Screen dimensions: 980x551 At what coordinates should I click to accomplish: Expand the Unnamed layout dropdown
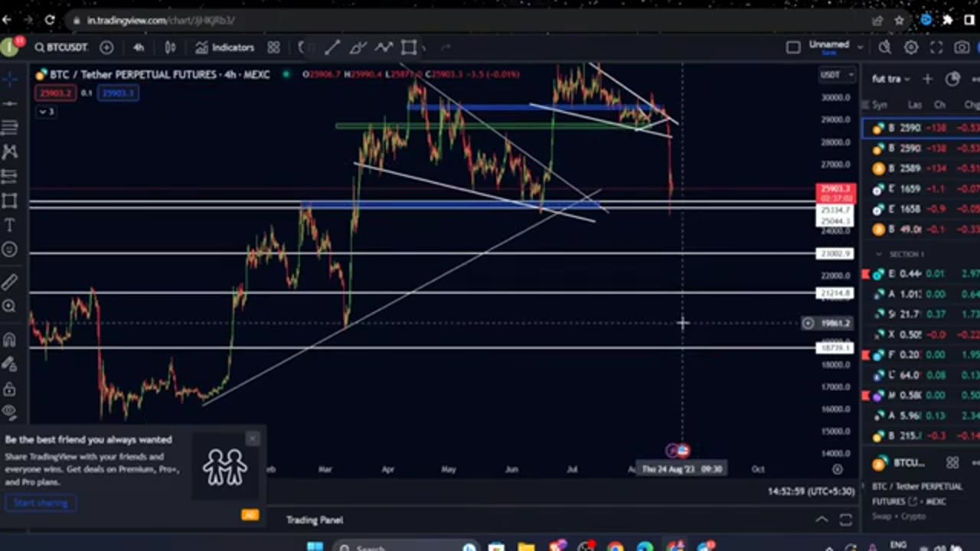[x=861, y=47]
